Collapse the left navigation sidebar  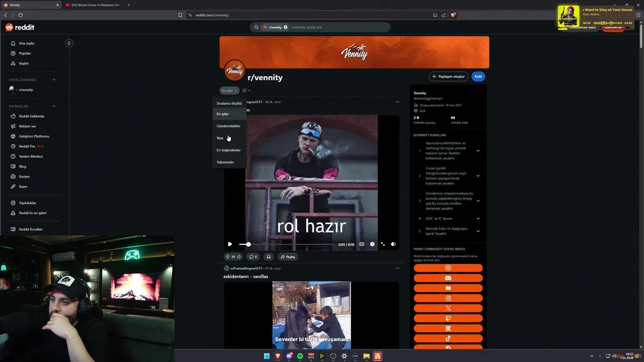click(x=69, y=43)
